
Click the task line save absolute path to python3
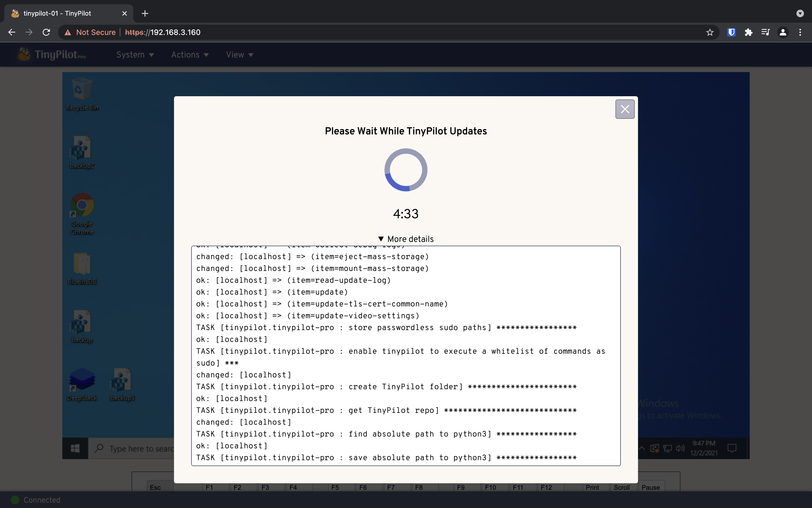[386, 457]
